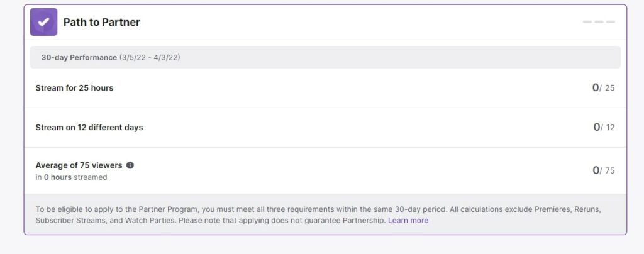
Task: Open the Learn more link
Action: point(408,220)
